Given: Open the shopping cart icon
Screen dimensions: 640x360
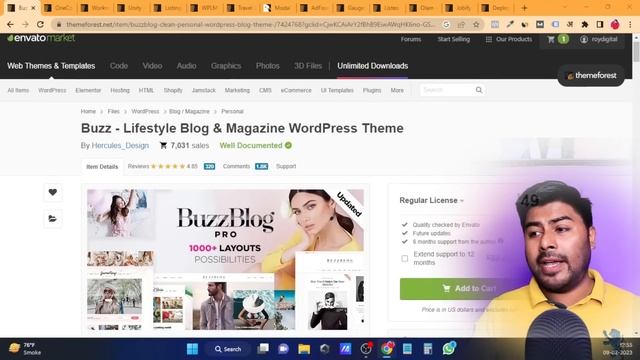Looking at the screenshot, I should [x=551, y=39].
